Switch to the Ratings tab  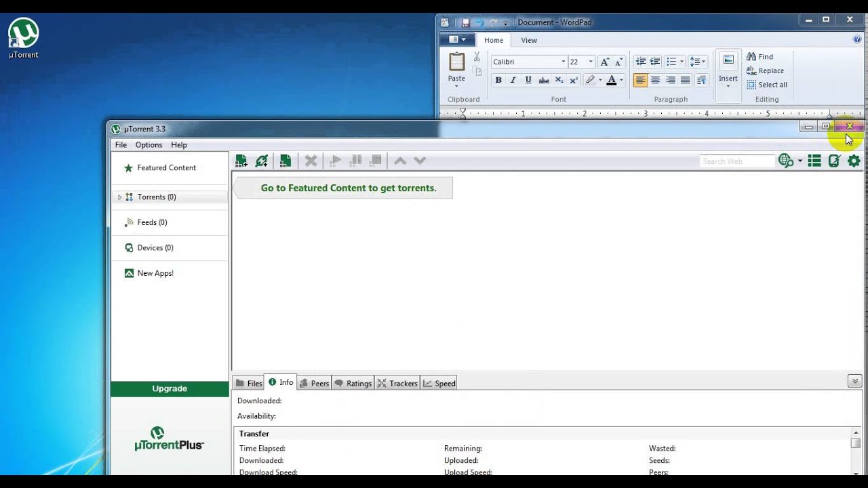point(353,384)
